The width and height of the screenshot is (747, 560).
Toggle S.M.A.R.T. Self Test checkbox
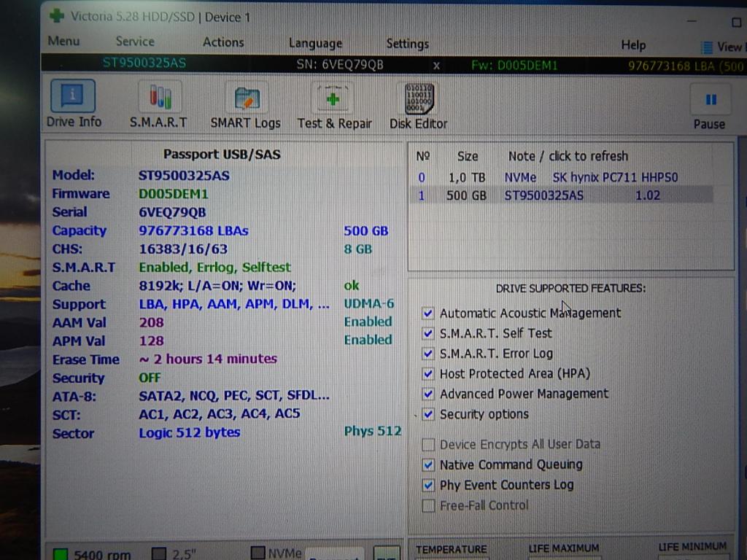pos(427,333)
